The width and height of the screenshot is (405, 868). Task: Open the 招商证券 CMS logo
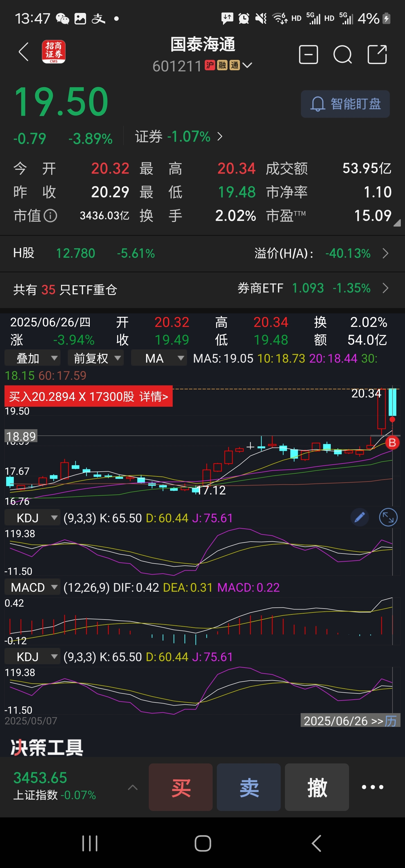pyautogui.click(x=54, y=52)
